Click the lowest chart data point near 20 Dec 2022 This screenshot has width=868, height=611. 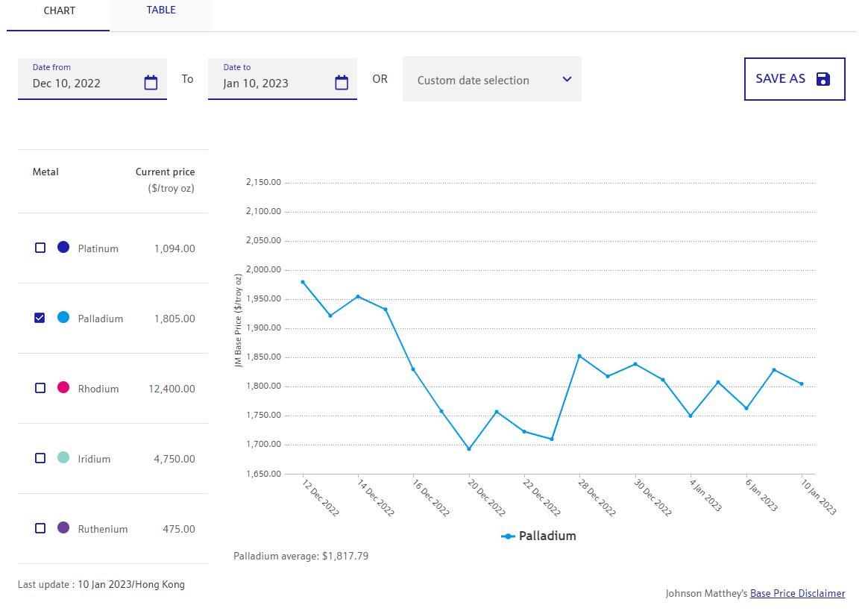(x=469, y=449)
